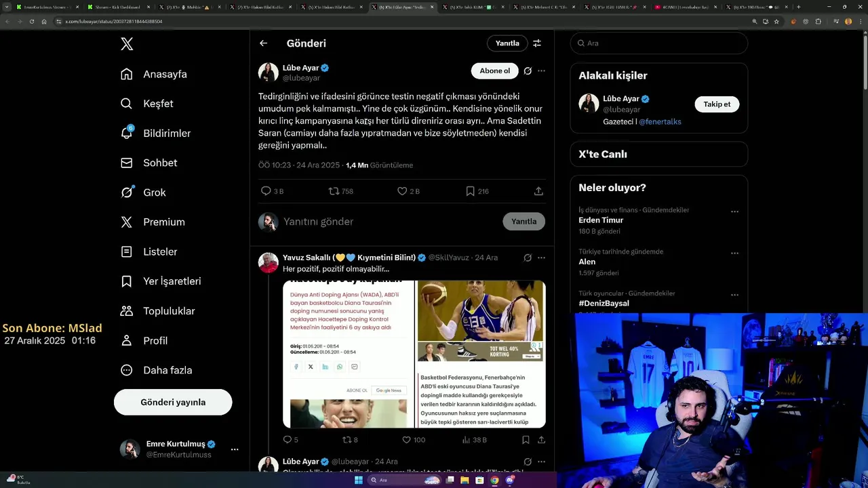The width and height of the screenshot is (868, 488).
Task: Open Yavuz Sakallı's profile name
Action: 349,258
